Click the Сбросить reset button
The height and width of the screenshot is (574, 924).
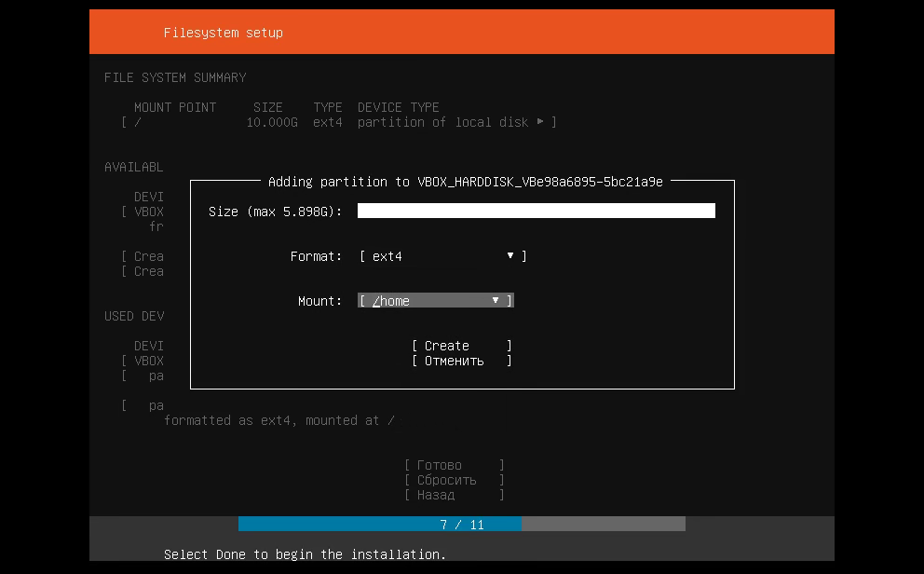pyautogui.click(x=454, y=480)
